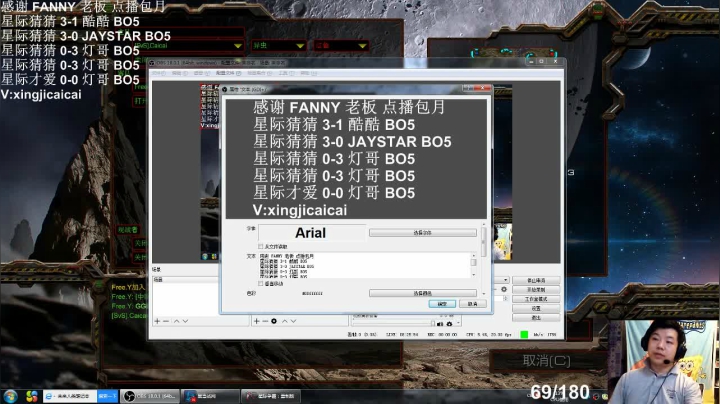
Task: Open the Windows Start menu
Action: (x=10, y=396)
